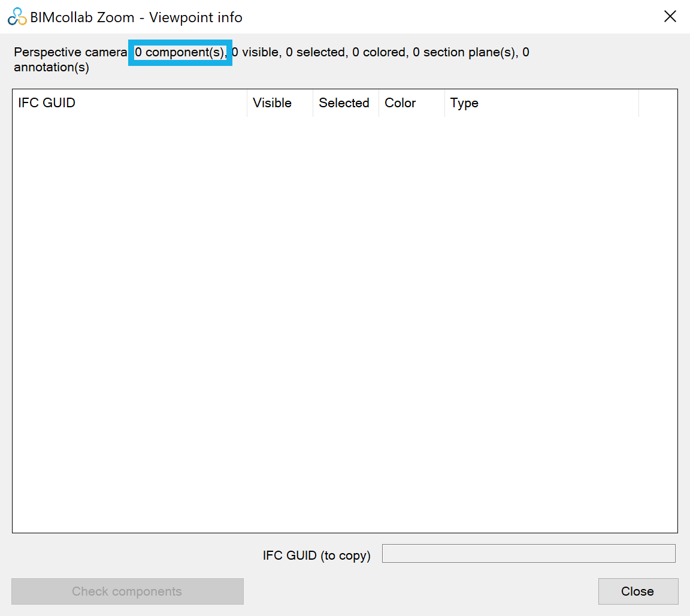Click the BIMcollab Zoom logo icon
This screenshot has height=616, width=690.
(x=17, y=17)
